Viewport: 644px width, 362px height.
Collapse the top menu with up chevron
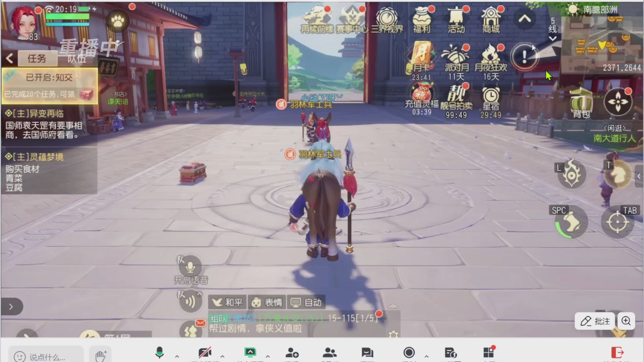(x=525, y=19)
